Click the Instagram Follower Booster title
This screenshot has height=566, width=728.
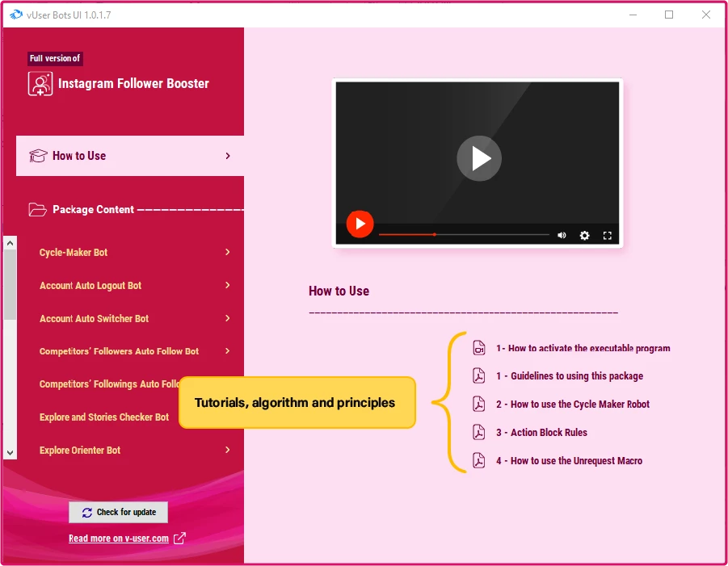tap(133, 83)
